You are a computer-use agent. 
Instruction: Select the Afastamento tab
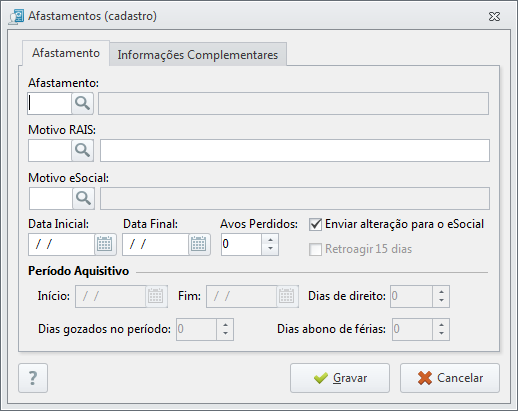[x=66, y=53]
